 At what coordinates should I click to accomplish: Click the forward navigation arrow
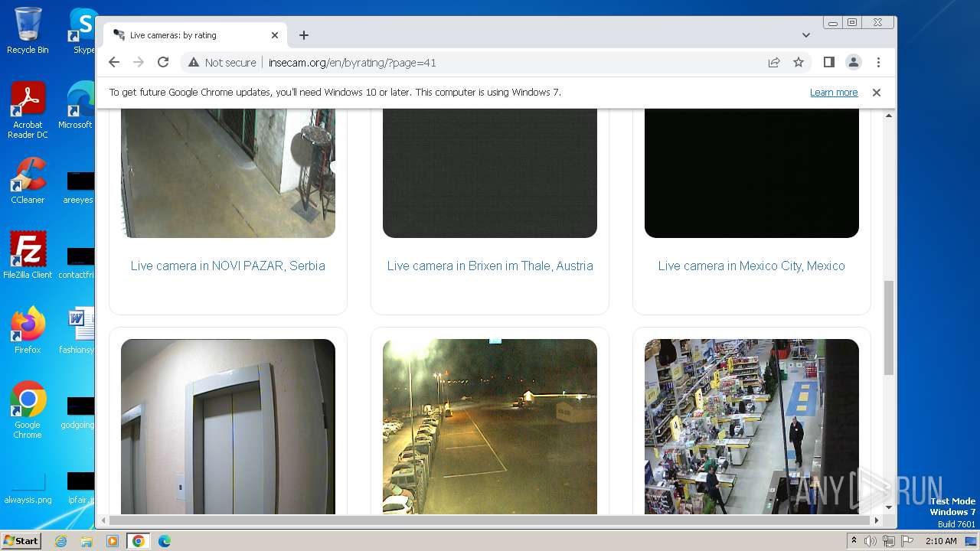tap(139, 63)
